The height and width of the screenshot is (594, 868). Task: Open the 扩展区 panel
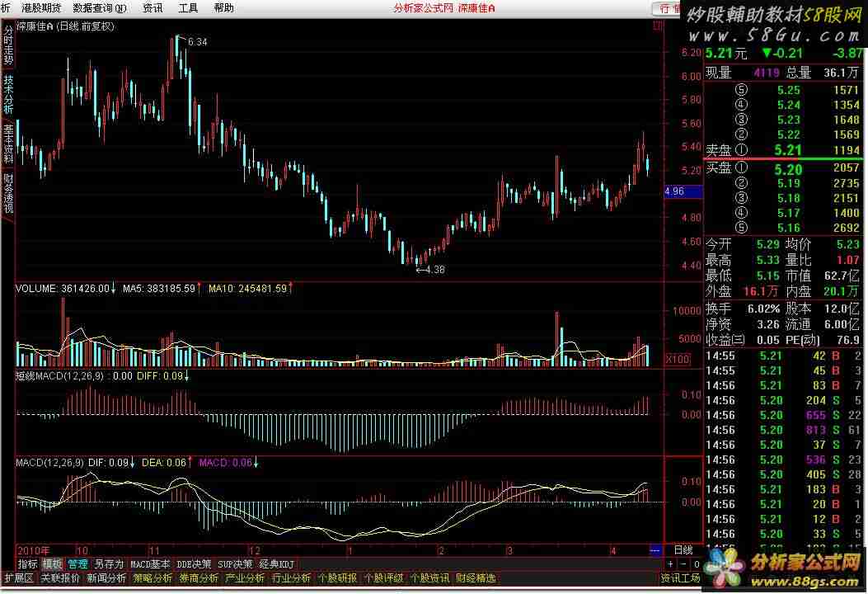[20, 578]
